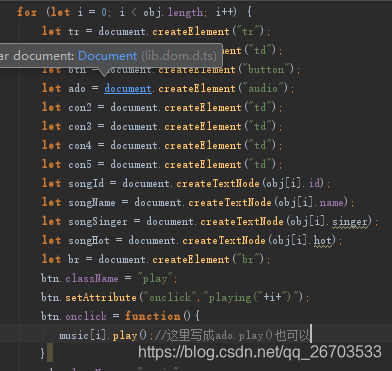392x371 pixels.
Task: Click 'con3' variable name
Action: point(80,126)
